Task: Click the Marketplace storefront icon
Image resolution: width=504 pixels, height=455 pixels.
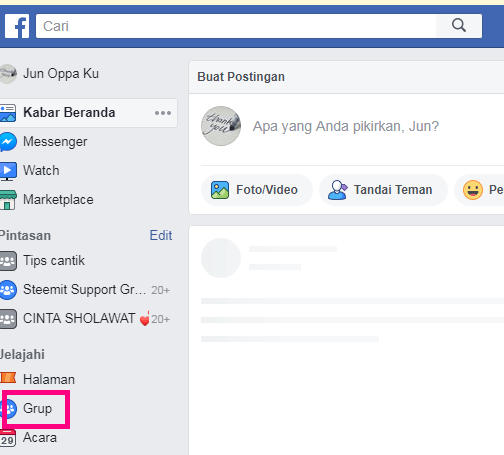Action: [x=8, y=200]
